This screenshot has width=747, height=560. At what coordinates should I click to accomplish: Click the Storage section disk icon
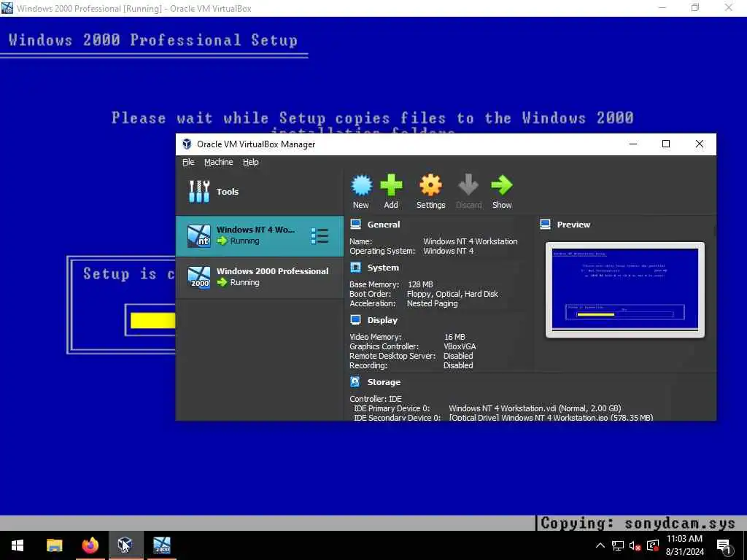[355, 382]
